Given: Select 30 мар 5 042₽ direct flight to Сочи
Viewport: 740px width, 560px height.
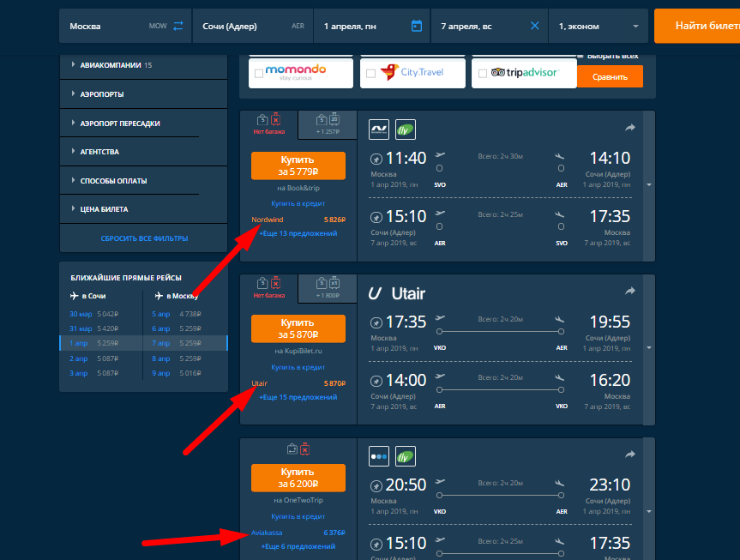Looking at the screenshot, I should click(94, 314).
